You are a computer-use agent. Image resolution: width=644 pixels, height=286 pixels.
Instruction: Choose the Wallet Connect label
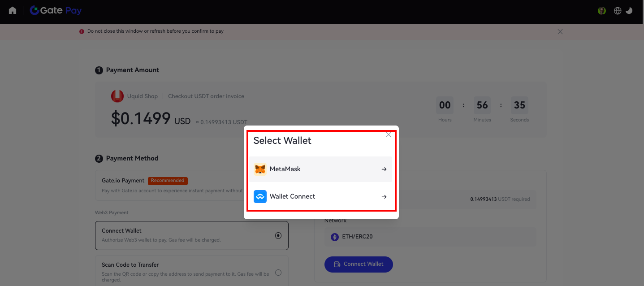pos(292,197)
